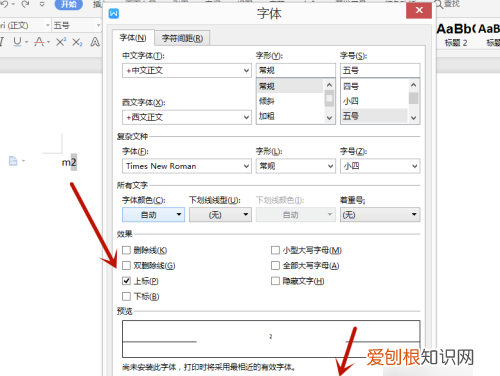
Task: Open the underline icon's dropdown arrow in ribbon
Action: pyautogui.click(x=27, y=42)
